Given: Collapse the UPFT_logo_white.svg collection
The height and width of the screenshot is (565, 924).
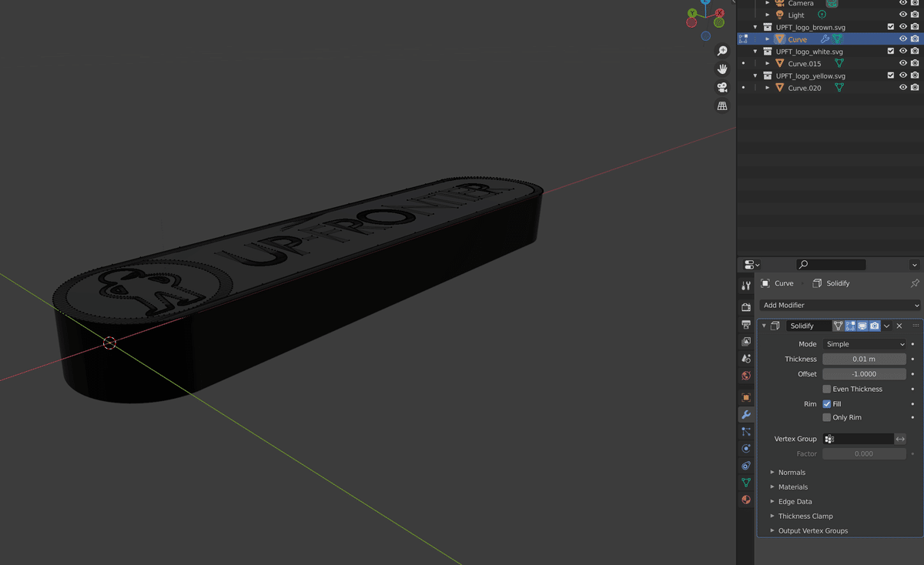Looking at the screenshot, I should tap(755, 52).
